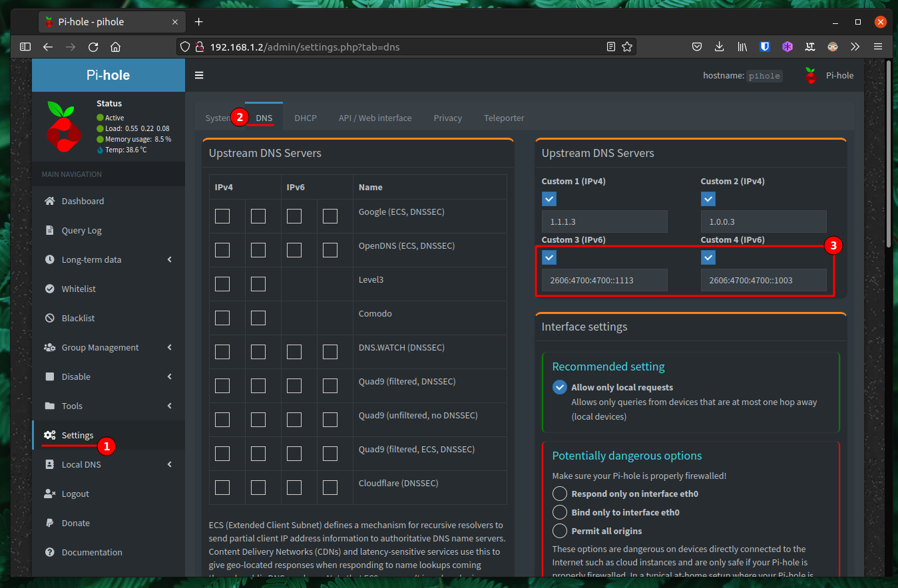Expand Local DNS submenu arrow

coord(170,464)
